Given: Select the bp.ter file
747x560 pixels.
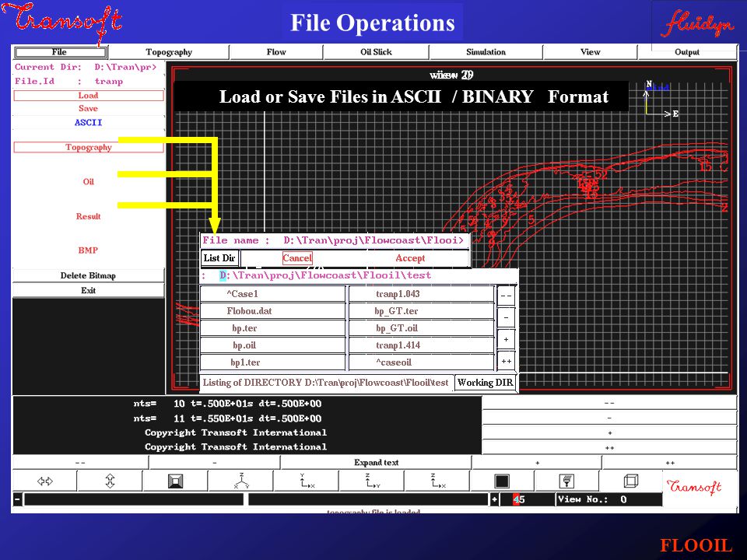Looking at the screenshot, I should pos(273,328).
